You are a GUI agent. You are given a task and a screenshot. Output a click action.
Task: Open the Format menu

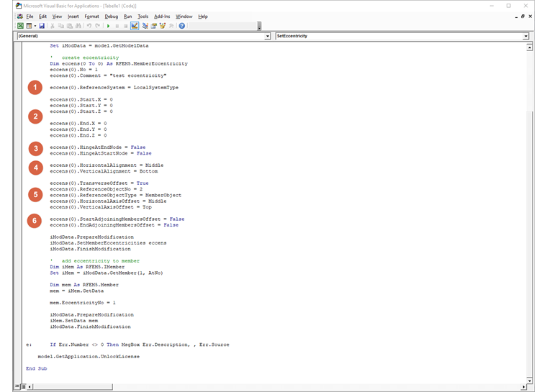(91, 17)
